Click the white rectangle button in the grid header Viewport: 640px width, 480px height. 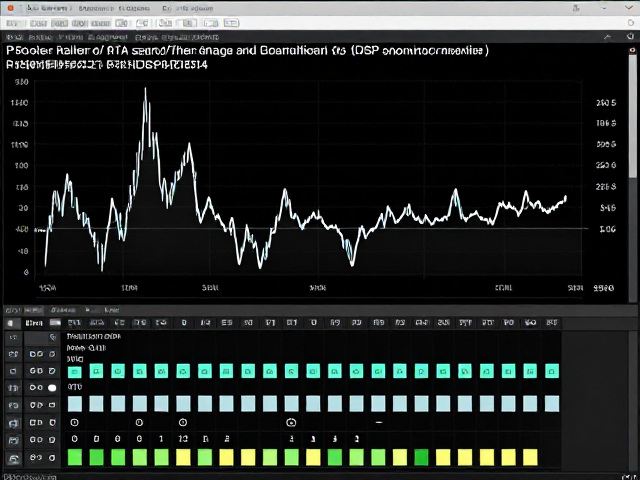55,323
